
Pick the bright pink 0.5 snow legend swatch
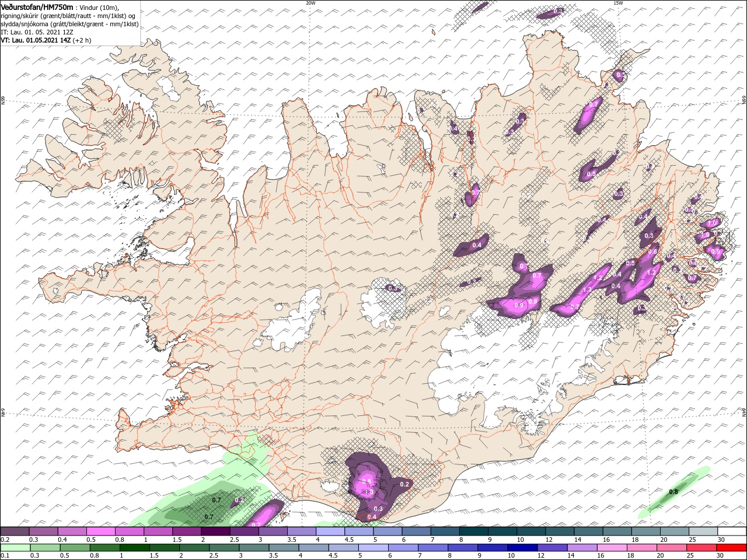(100, 531)
